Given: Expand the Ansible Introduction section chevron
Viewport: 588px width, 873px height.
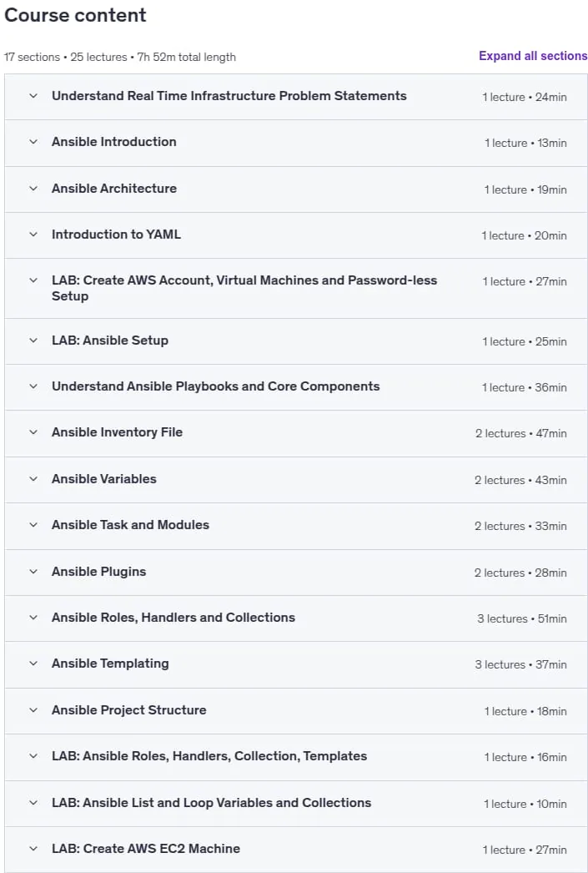Looking at the screenshot, I should [x=33, y=142].
